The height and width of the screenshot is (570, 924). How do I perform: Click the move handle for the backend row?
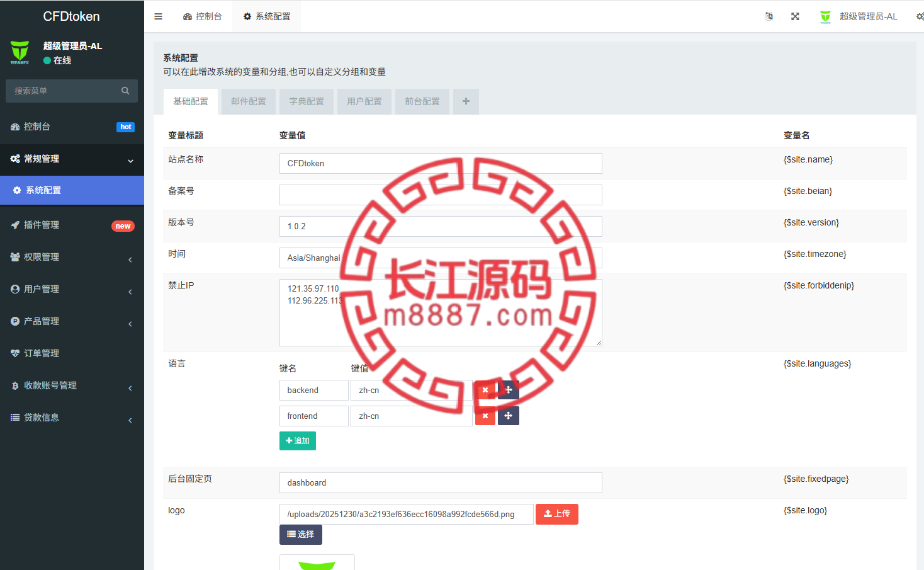[509, 390]
